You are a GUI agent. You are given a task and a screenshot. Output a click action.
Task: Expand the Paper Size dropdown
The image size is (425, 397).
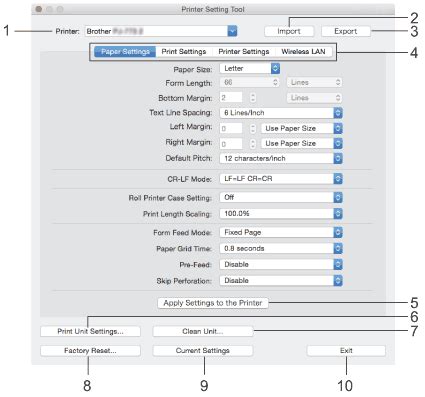250,68
